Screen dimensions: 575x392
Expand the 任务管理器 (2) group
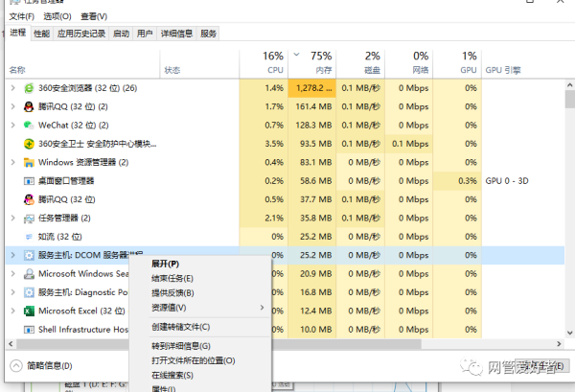point(13,219)
